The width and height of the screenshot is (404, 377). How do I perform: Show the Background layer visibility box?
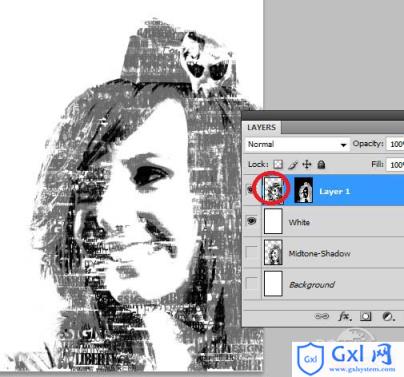(252, 284)
